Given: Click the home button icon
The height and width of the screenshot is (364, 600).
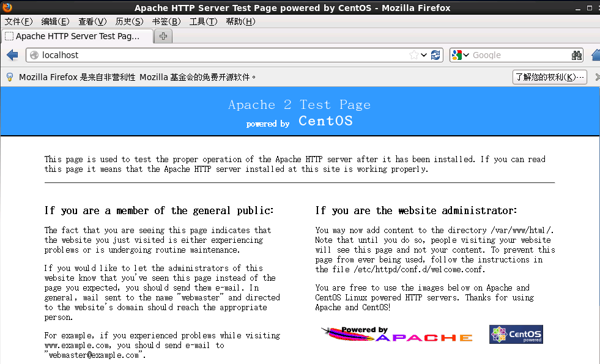Looking at the screenshot, I should 596,55.
